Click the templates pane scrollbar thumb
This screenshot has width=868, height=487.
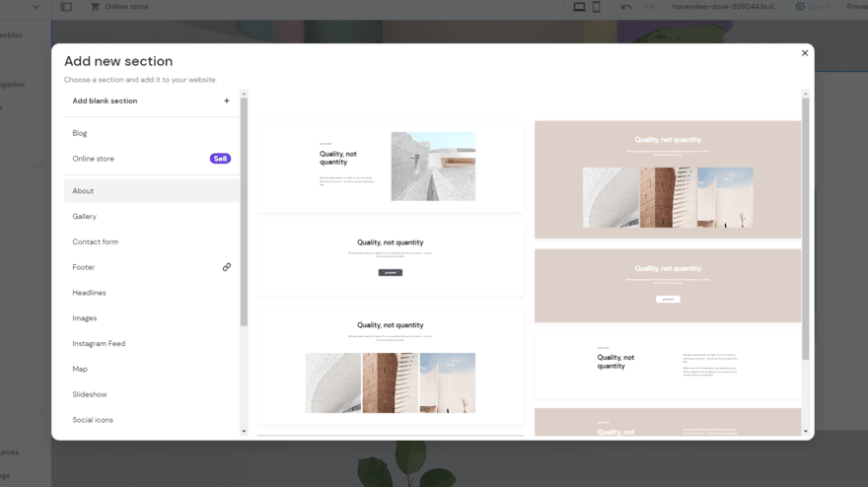coord(806,229)
